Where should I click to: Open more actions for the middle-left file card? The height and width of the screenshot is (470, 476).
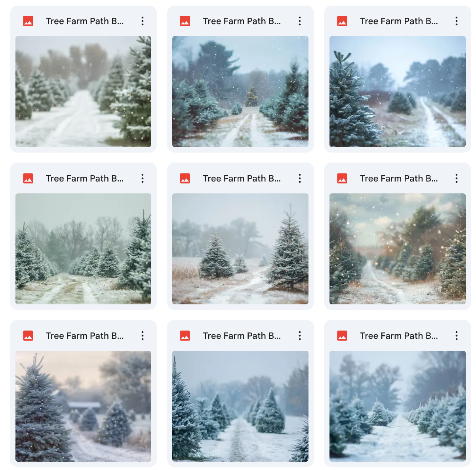(x=143, y=178)
